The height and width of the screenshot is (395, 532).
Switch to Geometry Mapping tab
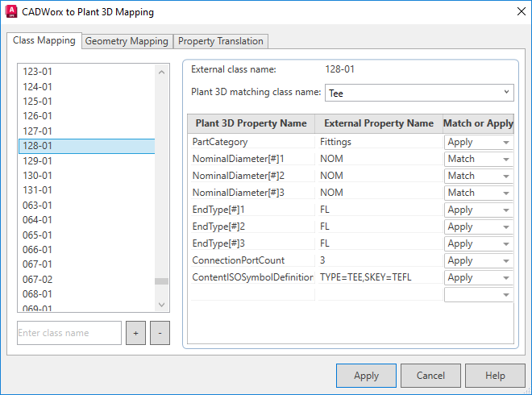tap(127, 41)
